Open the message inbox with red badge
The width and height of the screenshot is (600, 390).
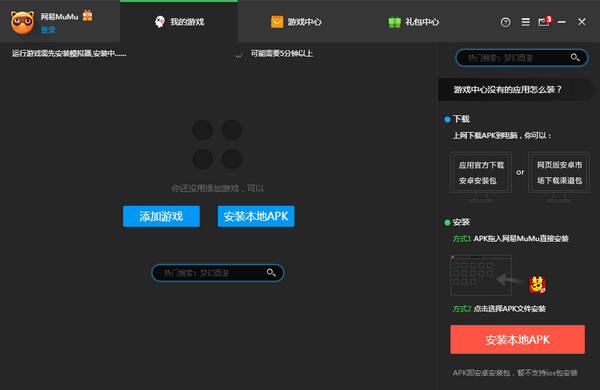click(x=545, y=21)
